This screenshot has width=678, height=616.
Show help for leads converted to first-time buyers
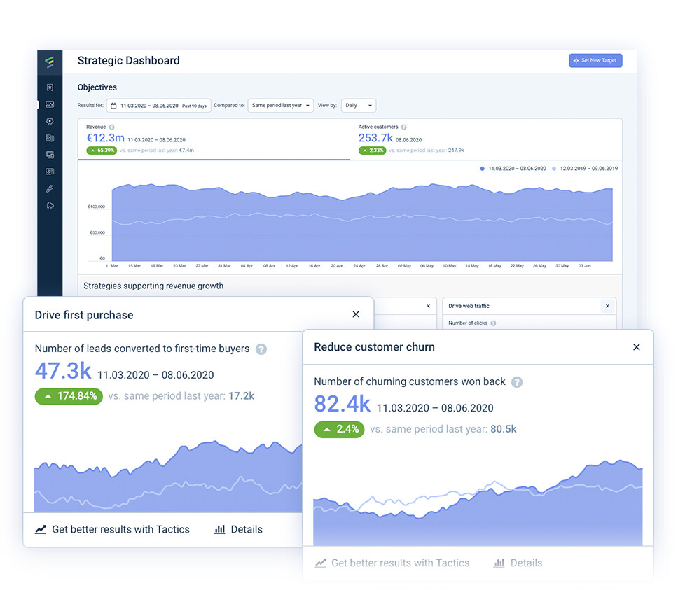coord(261,349)
